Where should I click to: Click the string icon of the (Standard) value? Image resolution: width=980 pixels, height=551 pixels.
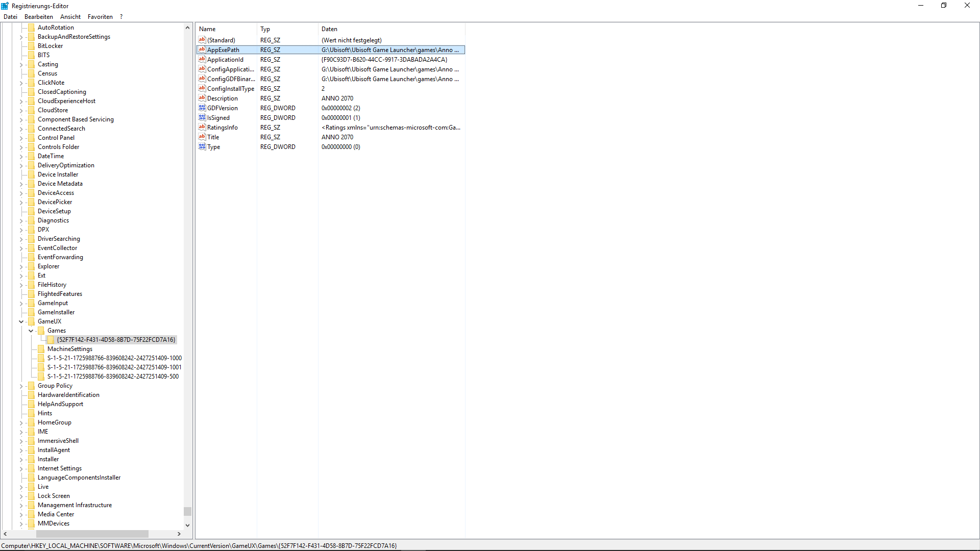click(202, 40)
